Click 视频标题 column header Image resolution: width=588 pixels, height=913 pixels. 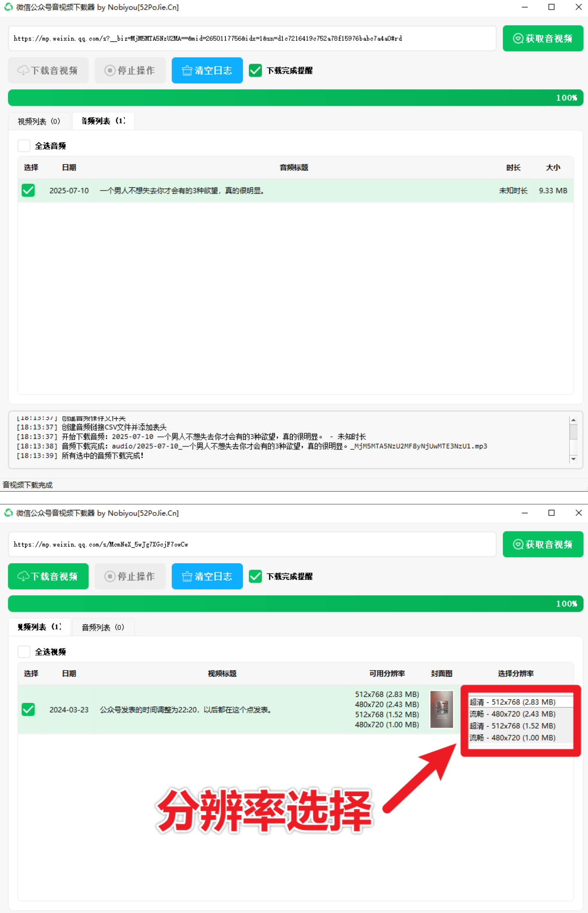tap(222, 673)
